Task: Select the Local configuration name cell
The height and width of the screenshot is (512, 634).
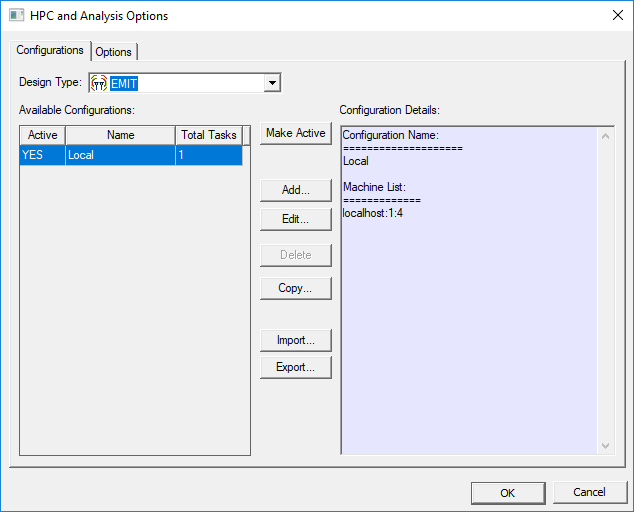Action: 120,155
